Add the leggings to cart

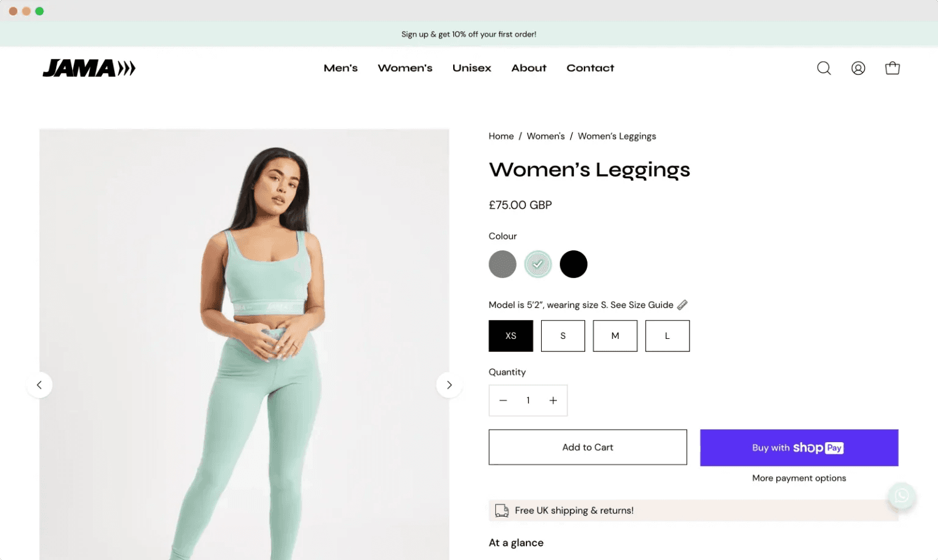(x=587, y=447)
